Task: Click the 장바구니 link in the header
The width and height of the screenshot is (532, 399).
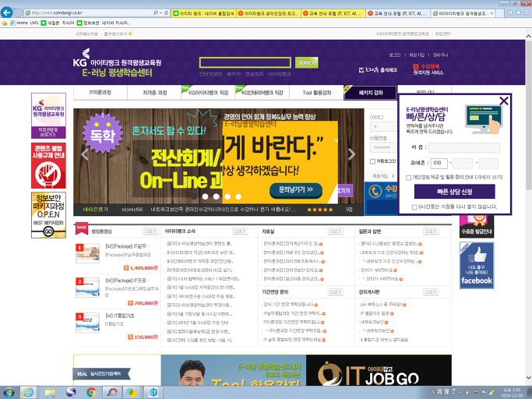Action: [440, 55]
